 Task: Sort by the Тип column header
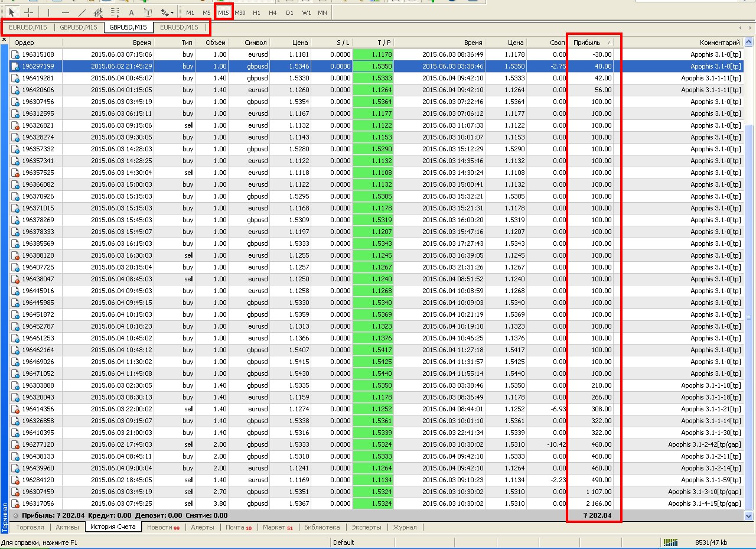175,43
